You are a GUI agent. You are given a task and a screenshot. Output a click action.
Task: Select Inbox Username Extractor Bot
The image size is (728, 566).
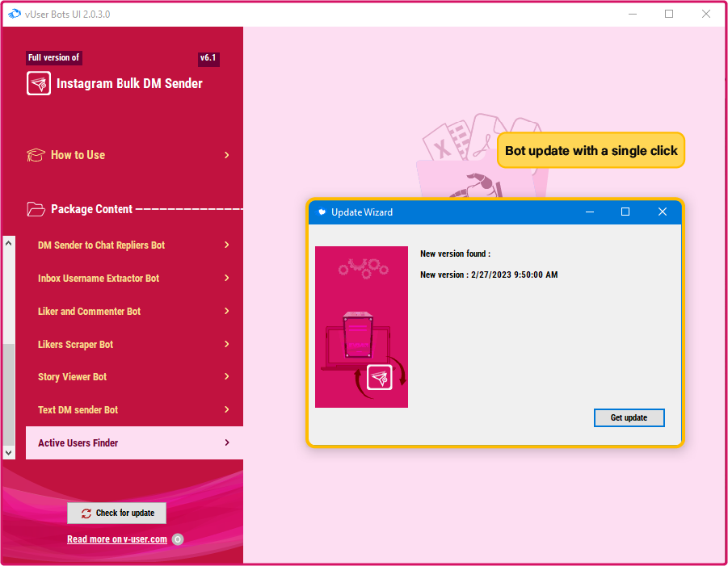(x=134, y=278)
